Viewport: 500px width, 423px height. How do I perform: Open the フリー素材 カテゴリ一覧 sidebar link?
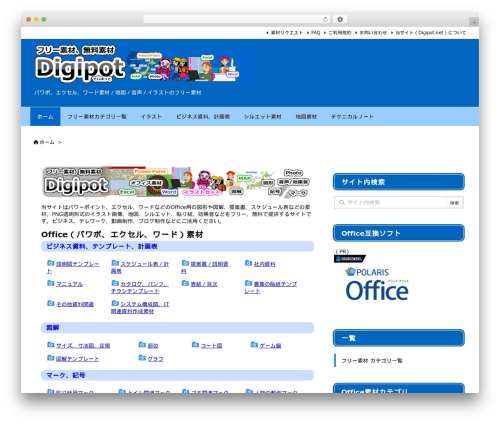pos(372,361)
